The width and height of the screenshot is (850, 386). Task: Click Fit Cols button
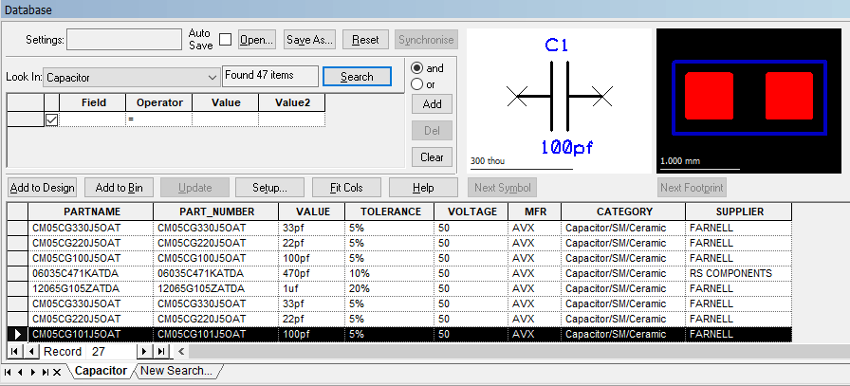click(346, 188)
